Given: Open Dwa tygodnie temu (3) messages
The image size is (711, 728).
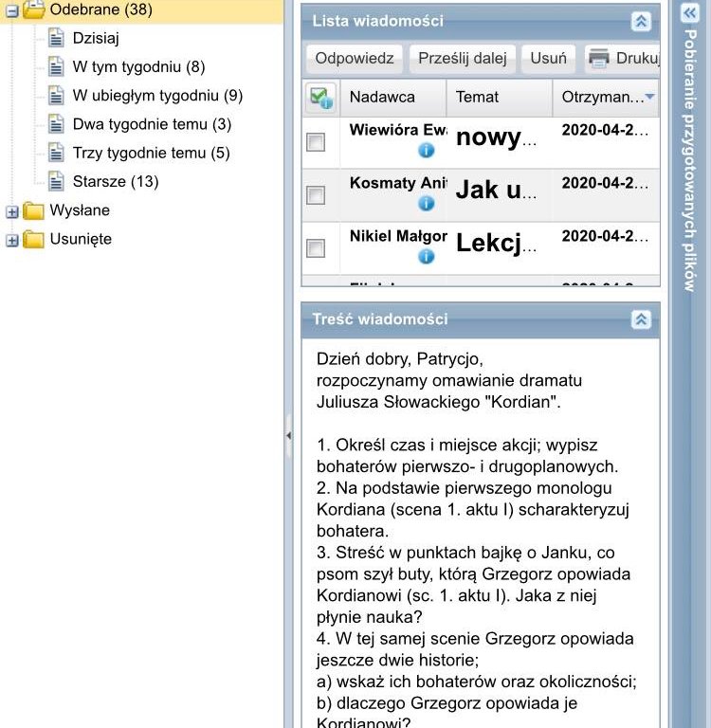Looking at the screenshot, I should pos(152,124).
